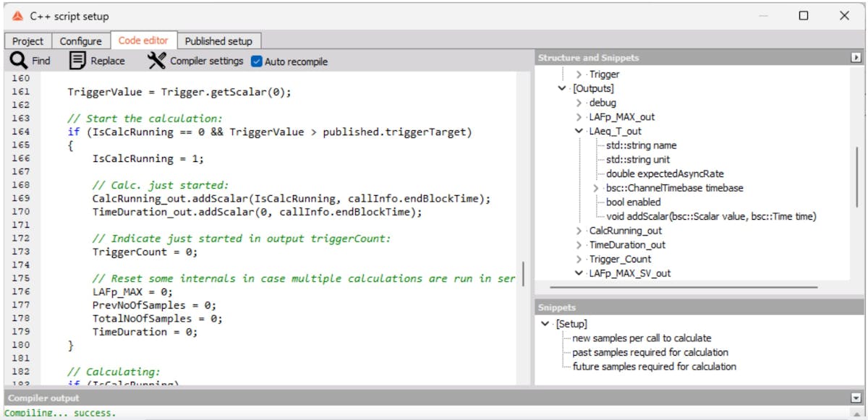The width and height of the screenshot is (868, 420).
Task: Click the Replace document icon
Action: coord(77,61)
